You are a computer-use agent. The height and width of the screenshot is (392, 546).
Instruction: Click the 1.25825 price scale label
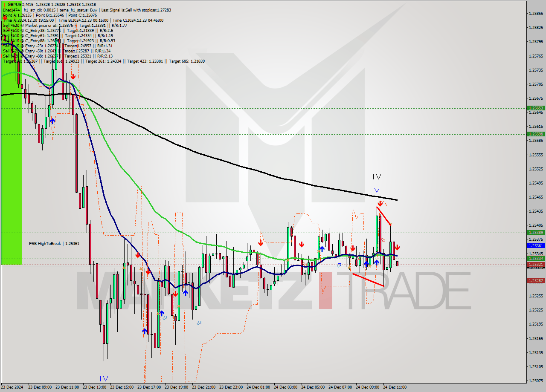(x=536, y=28)
